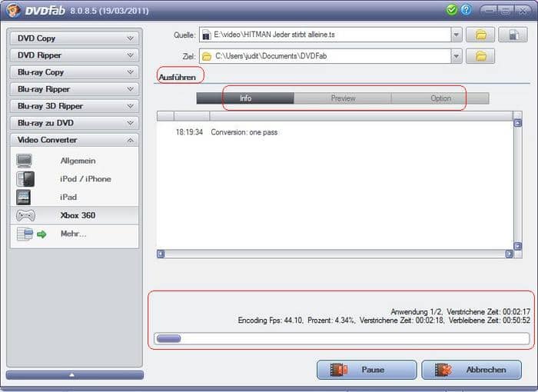The width and height of the screenshot is (538, 392).
Task: Switch to the Info tab
Action: [x=245, y=98]
